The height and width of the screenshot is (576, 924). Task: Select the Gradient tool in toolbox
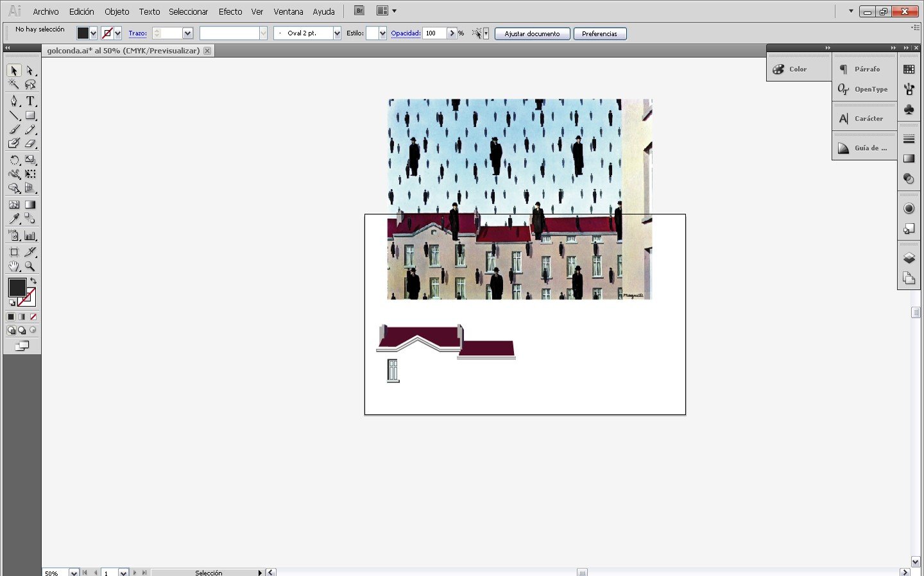(x=30, y=205)
